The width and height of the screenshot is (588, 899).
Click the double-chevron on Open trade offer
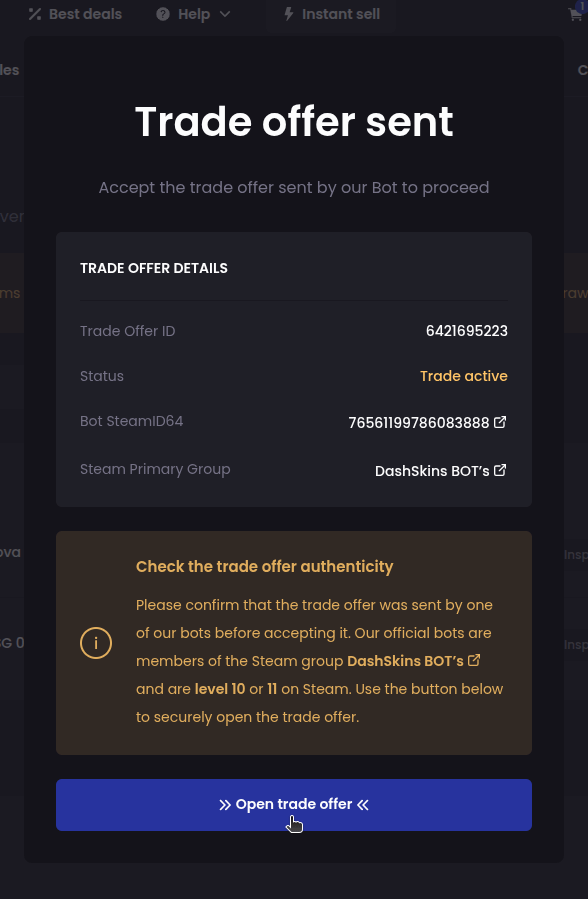(227, 804)
